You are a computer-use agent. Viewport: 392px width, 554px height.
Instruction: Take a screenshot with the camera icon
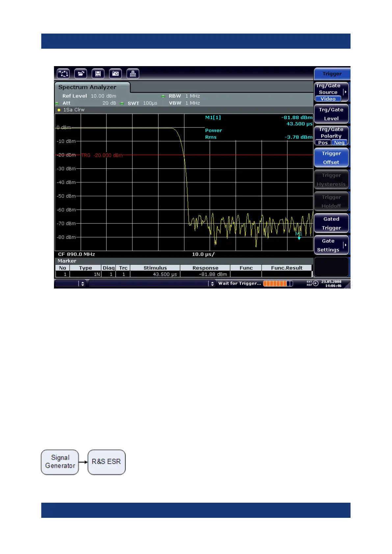pyautogui.click(x=115, y=74)
